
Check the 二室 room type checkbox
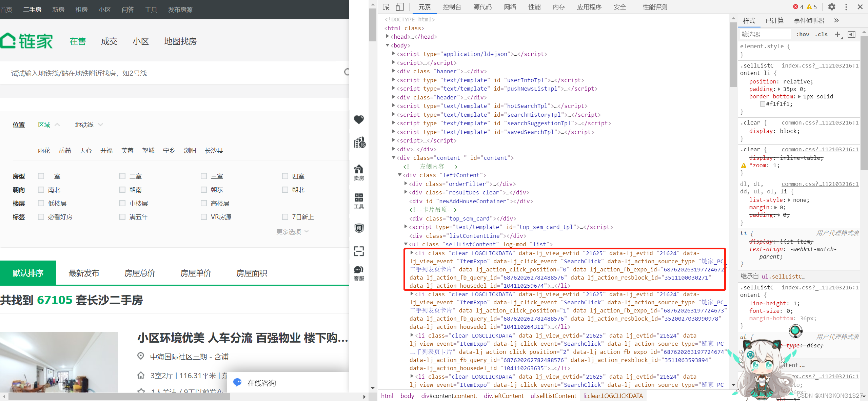122,176
